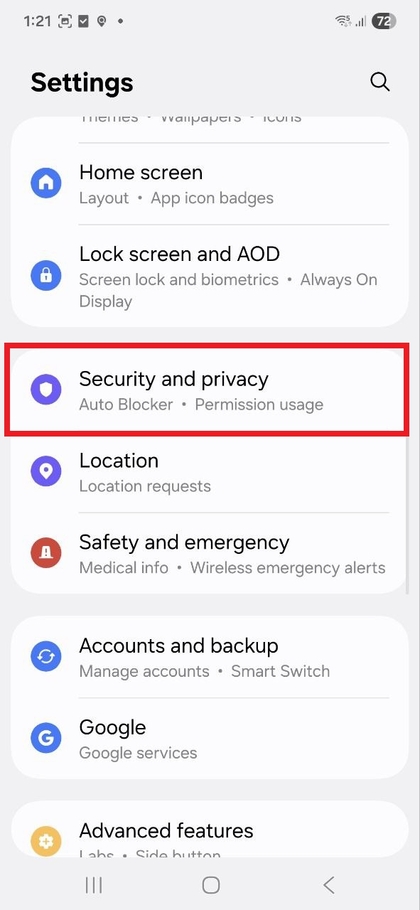
Task: Tap the Location pin icon
Action: pos(46,471)
